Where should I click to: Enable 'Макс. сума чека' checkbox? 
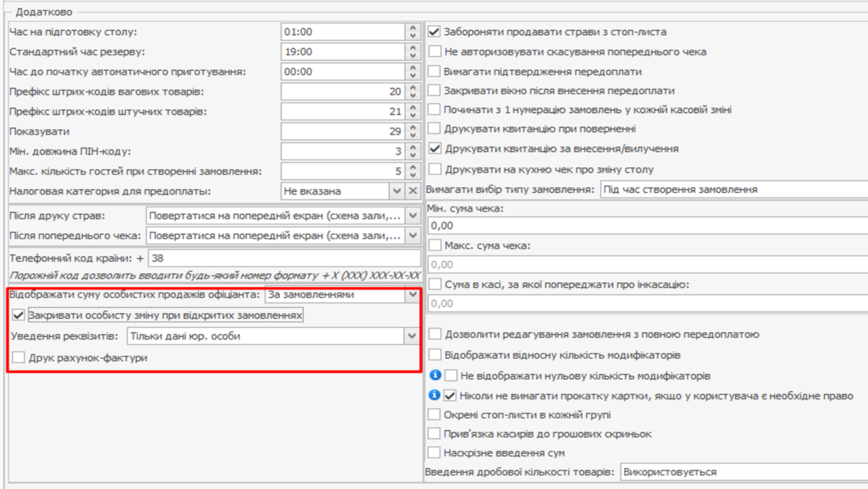[x=435, y=246]
